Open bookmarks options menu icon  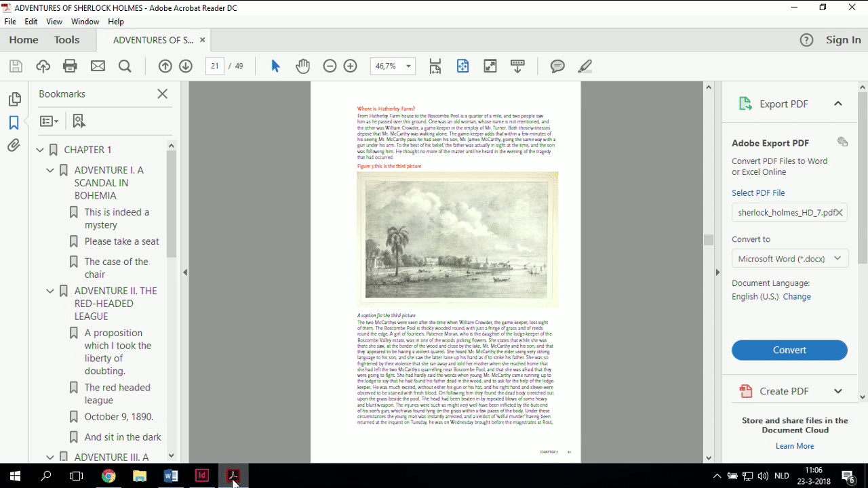(49, 121)
